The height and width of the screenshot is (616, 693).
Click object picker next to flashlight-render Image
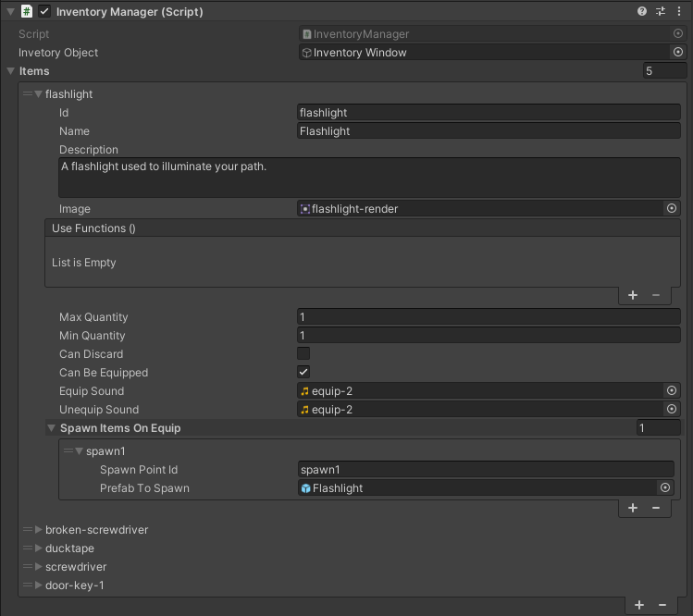pos(672,209)
